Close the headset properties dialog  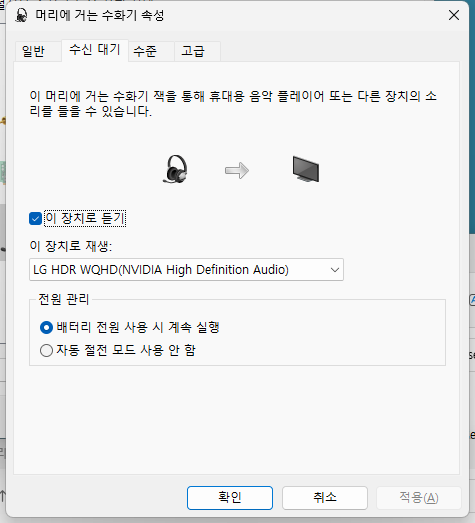click(454, 15)
